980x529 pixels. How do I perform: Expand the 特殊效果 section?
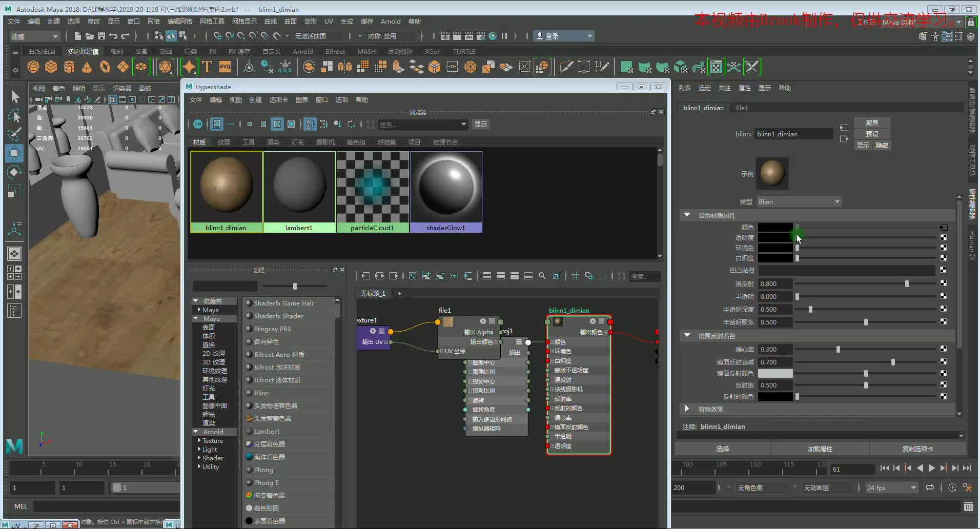[x=687, y=409]
